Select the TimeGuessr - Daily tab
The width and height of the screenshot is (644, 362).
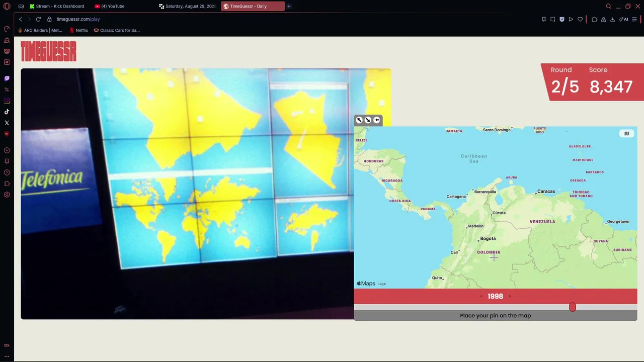click(253, 6)
